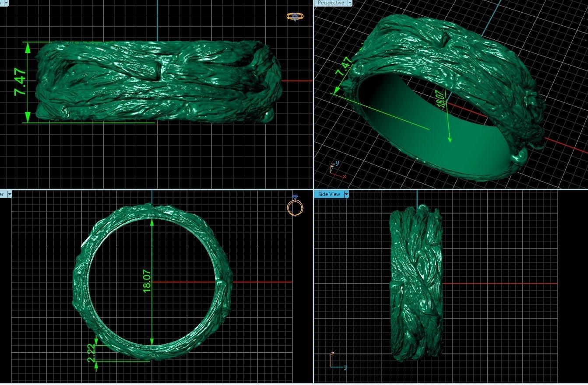Screen dimensions: 588x385
Task: Select the large 7.47 dimension in top-left viewport
Action: pos(20,82)
